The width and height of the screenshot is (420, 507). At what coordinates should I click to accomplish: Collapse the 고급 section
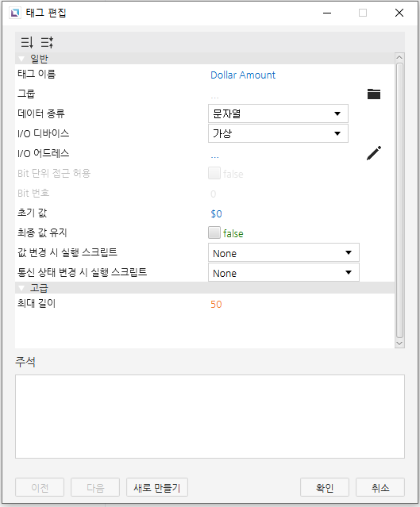21,288
